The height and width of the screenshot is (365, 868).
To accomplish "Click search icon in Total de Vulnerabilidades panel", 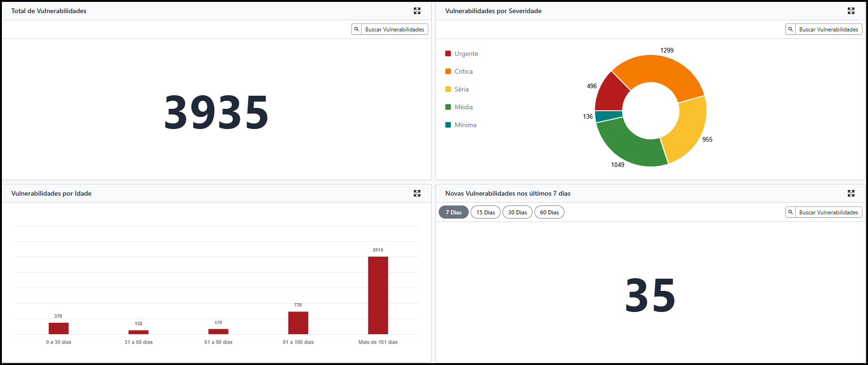I will pyautogui.click(x=357, y=29).
